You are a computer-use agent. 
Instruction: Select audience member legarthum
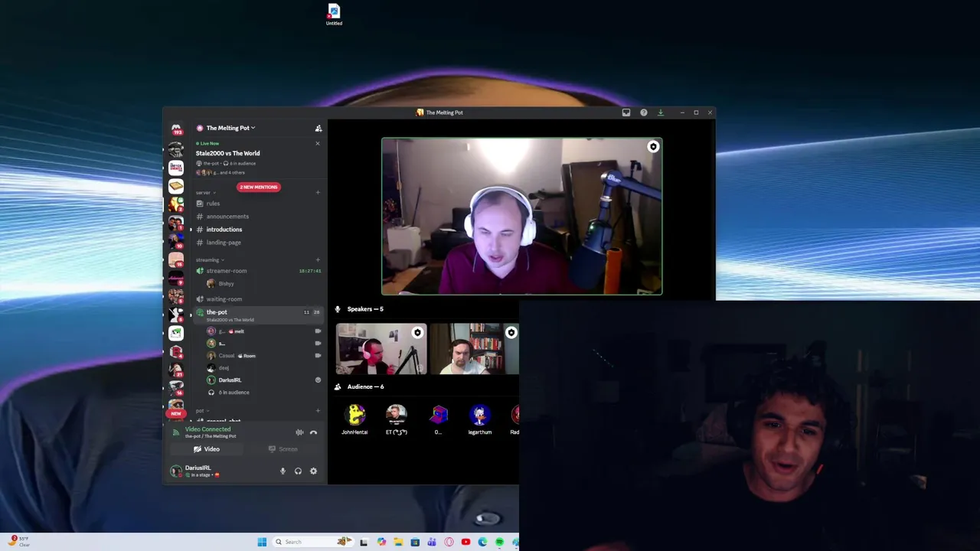[x=480, y=420]
